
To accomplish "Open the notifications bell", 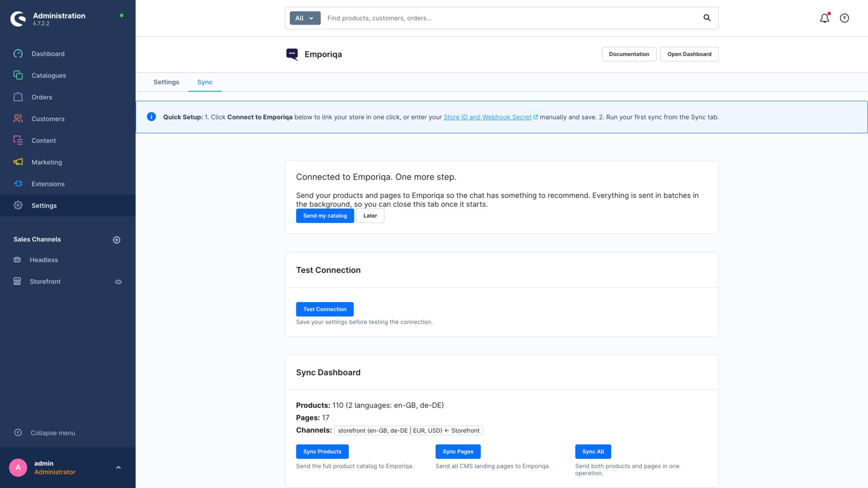I will 825,18.
